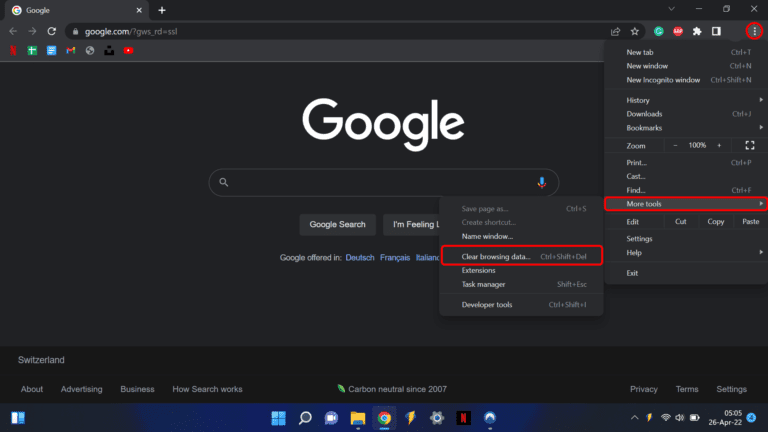Click the Google Search button
Screen dimensions: 768x432
[x=338, y=224]
